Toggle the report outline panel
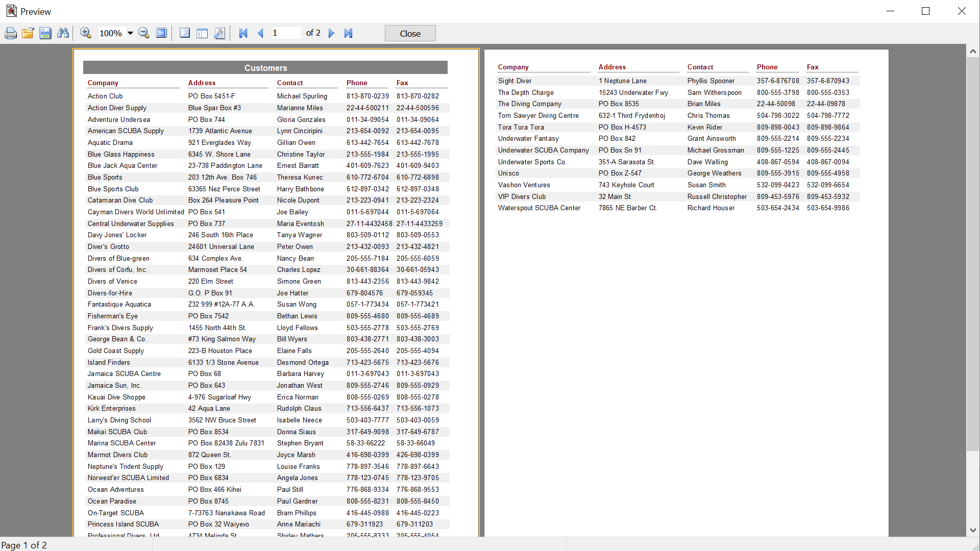 (185, 33)
